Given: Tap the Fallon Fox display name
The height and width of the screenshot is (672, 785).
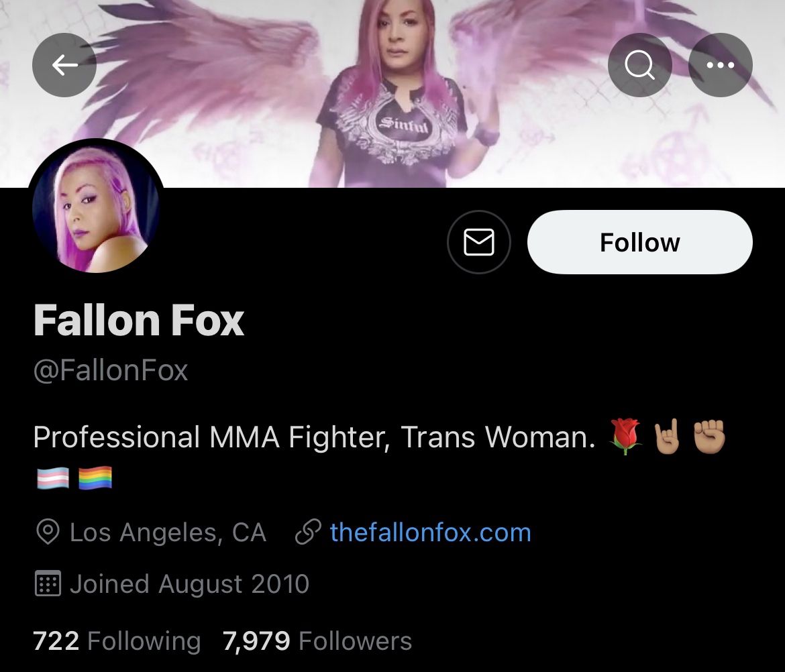Looking at the screenshot, I should pos(139,321).
